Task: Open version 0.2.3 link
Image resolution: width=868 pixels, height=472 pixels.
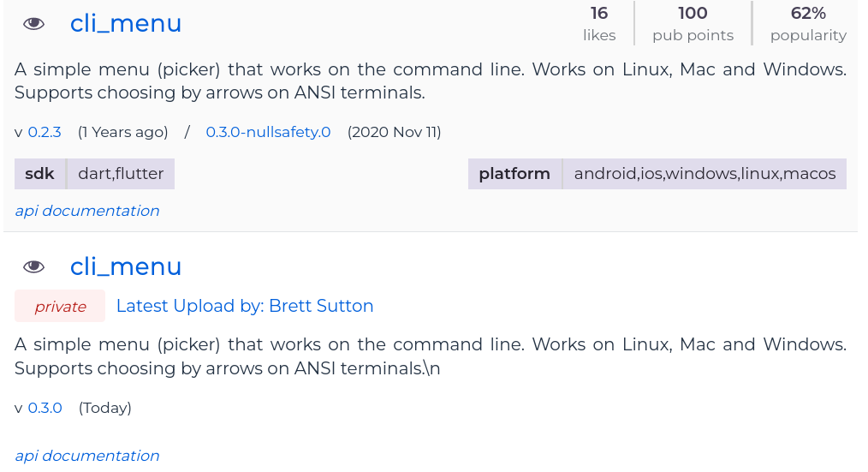Action: coord(45,132)
